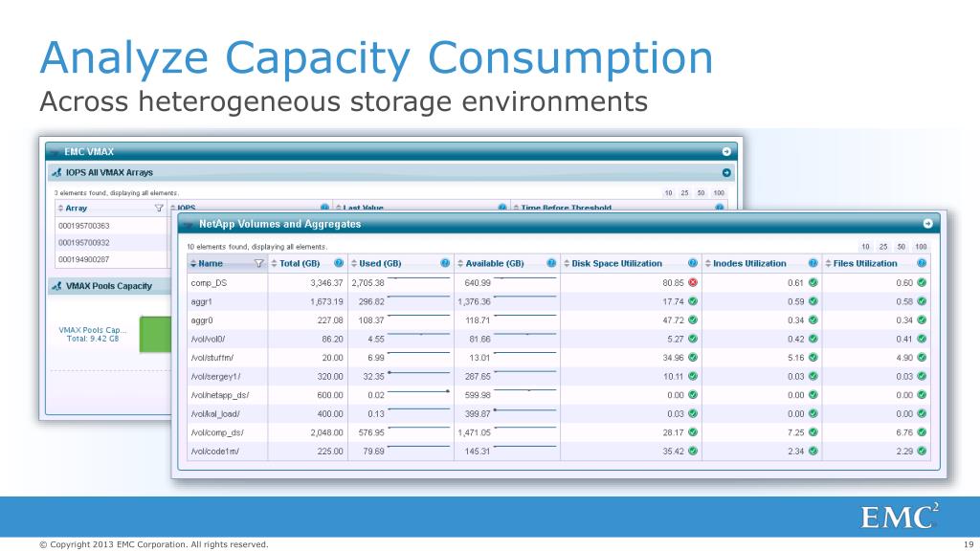The width and height of the screenshot is (980, 551).
Task: Select array 000195700363 row
Action: point(84,226)
